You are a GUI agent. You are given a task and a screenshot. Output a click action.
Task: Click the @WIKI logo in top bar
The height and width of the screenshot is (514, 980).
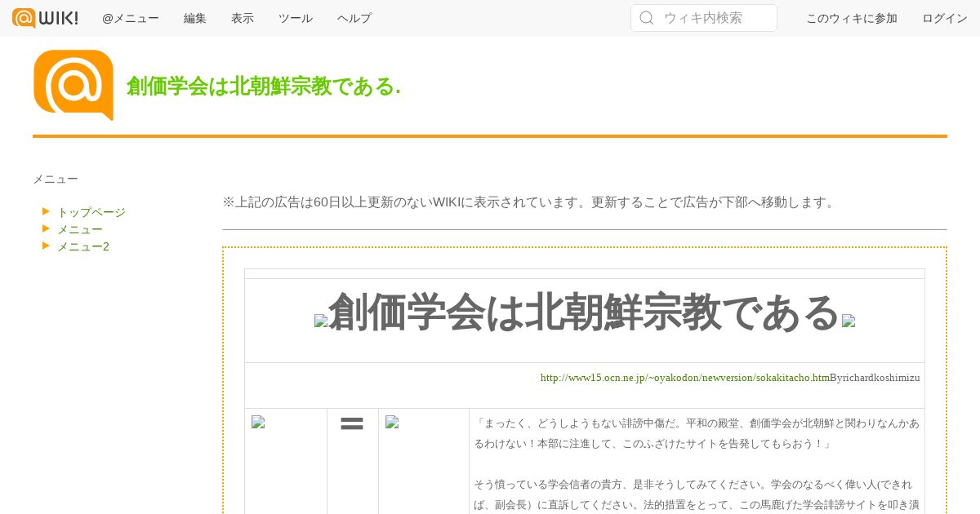45,18
